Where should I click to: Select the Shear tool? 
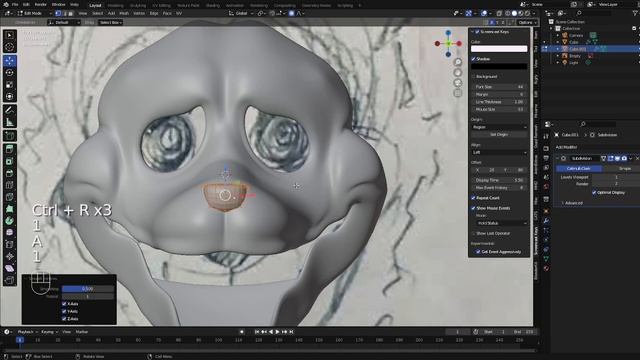tap(9, 268)
